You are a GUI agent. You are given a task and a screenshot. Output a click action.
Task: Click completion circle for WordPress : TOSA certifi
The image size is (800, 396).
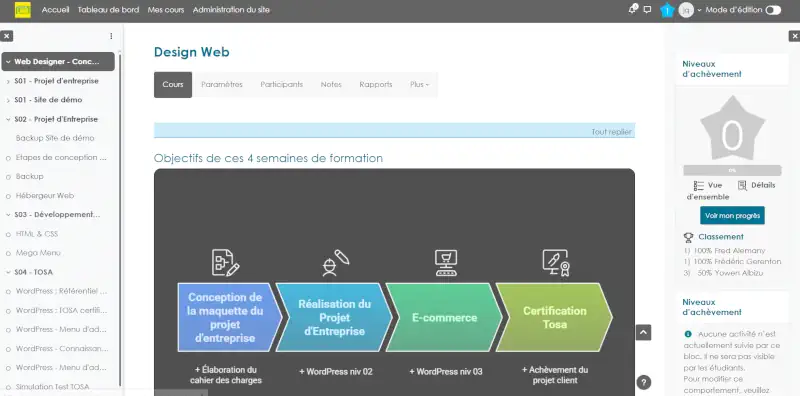pyautogui.click(x=8, y=311)
